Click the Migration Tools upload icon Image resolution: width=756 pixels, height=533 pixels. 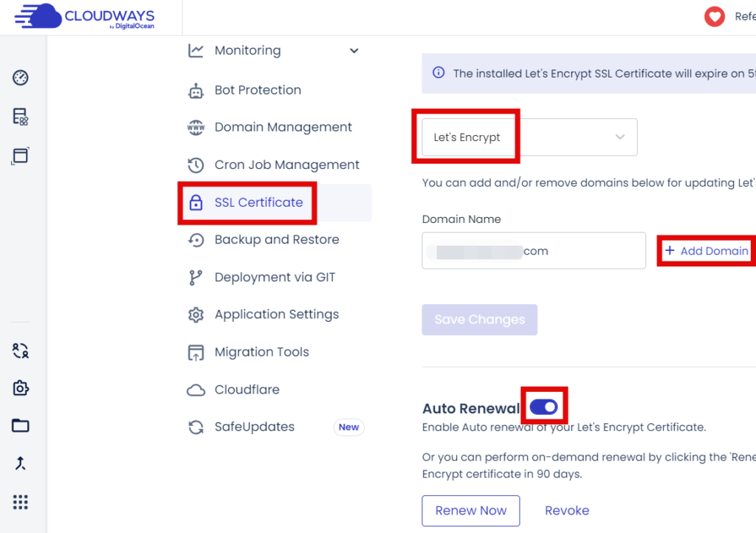point(196,352)
